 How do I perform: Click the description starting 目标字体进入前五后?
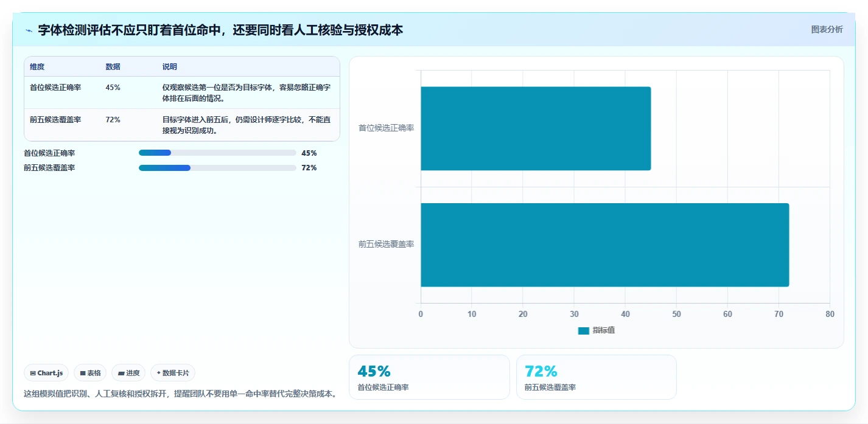[247, 125]
